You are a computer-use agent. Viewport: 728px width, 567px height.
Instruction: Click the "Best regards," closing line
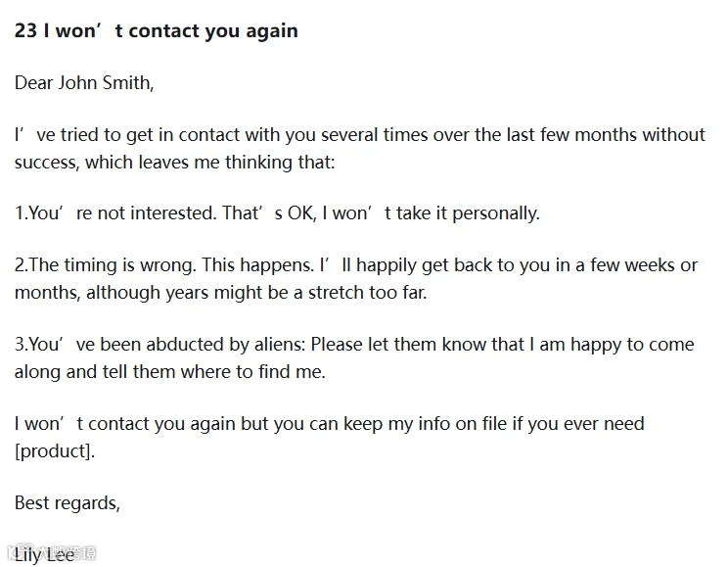68,503
